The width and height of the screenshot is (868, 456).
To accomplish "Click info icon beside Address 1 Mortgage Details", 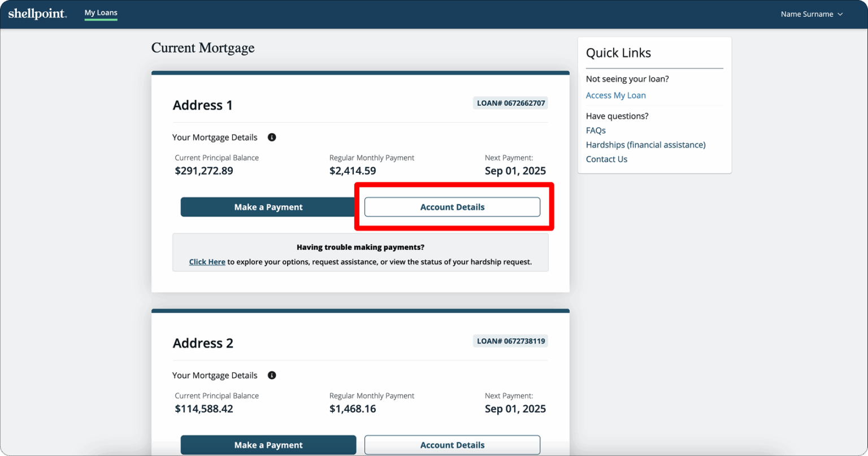I will pyautogui.click(x=272, y=137).
